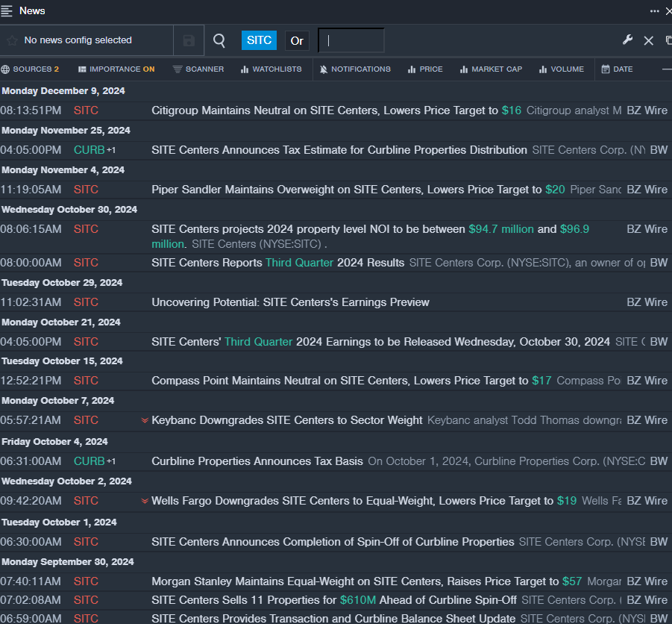Click the News panel hamburger icon

click(x=7, y=10)
